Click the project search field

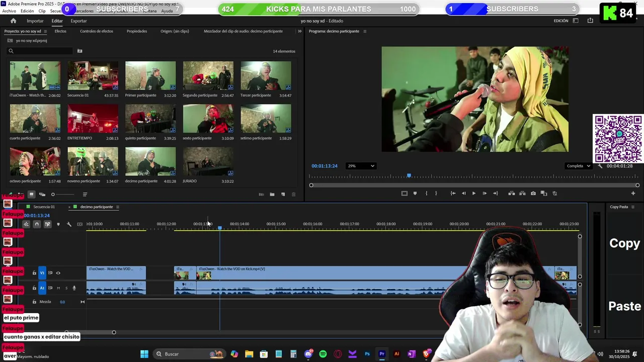coord(40,51)
